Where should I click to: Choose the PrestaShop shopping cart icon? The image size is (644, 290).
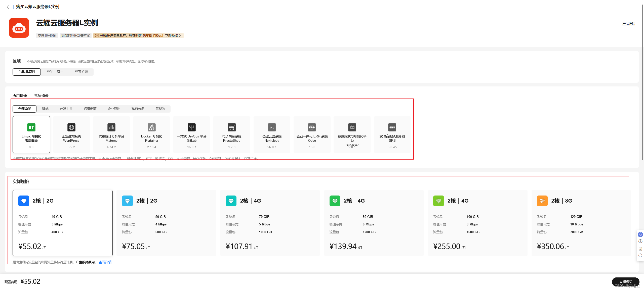click(232, 127)
